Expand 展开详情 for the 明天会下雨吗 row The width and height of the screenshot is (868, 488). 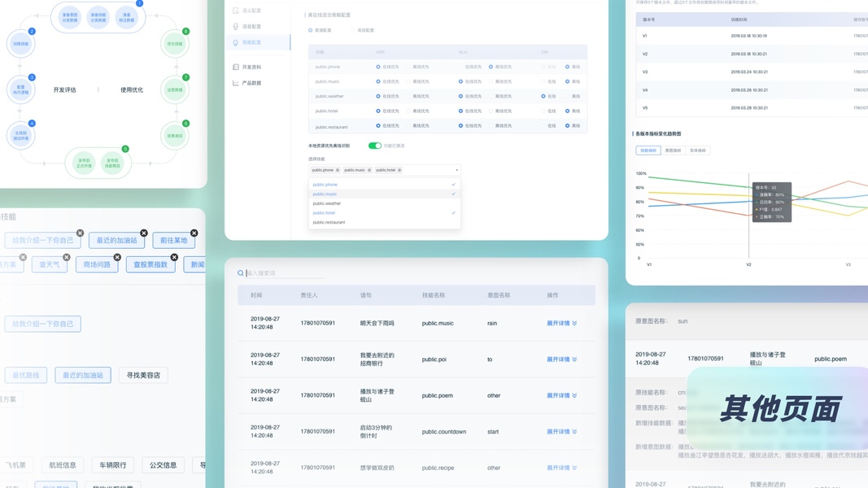click(x=562, y=323)
